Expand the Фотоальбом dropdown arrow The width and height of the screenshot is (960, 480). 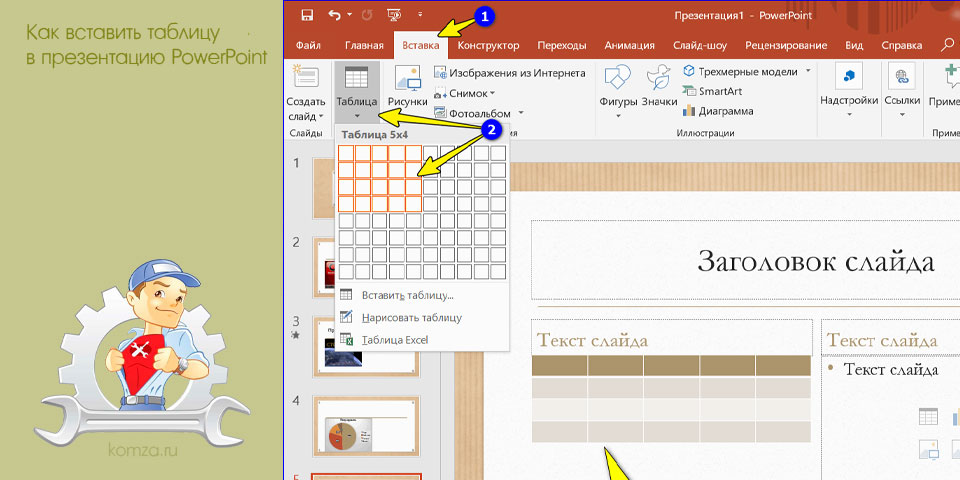[x=520, y=113]
